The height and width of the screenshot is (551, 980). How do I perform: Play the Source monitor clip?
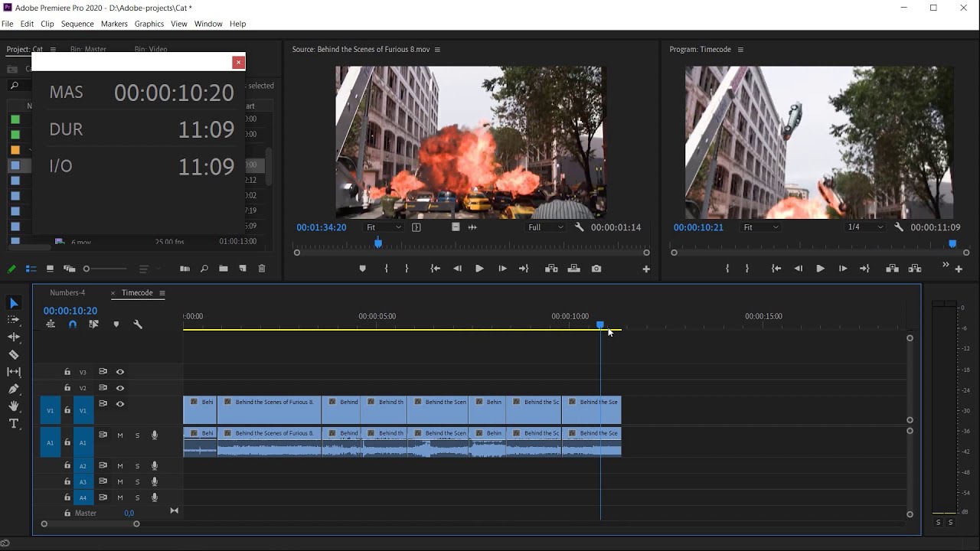coord(479,269)
